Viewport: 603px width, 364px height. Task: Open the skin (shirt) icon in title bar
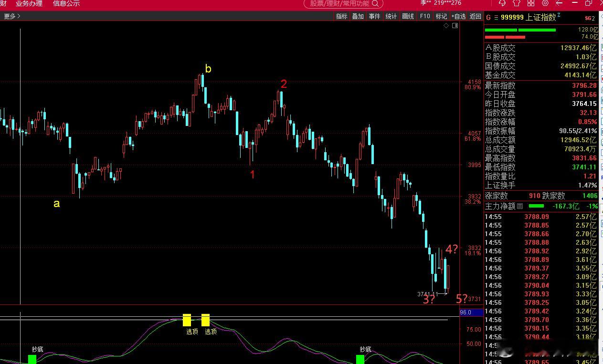coord(516,3)
